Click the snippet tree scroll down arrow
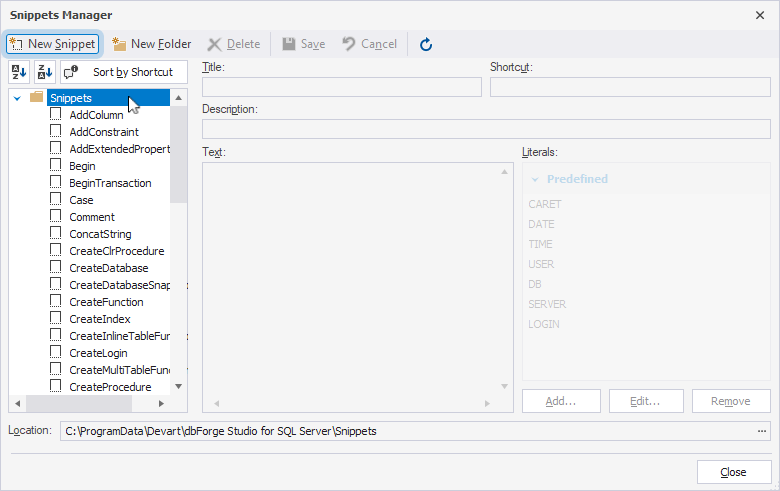This screenshot has height=491, width=780. coord(179,387)
